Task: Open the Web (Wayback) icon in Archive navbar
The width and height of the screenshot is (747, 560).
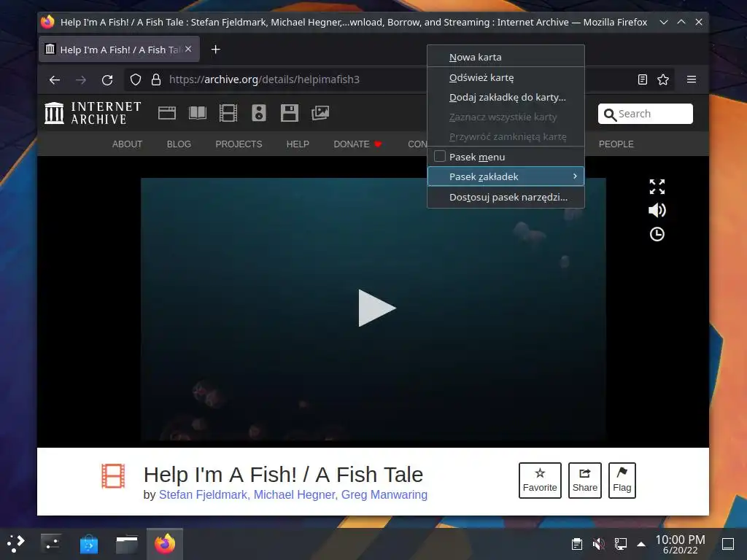Action: tap(167, 113)
